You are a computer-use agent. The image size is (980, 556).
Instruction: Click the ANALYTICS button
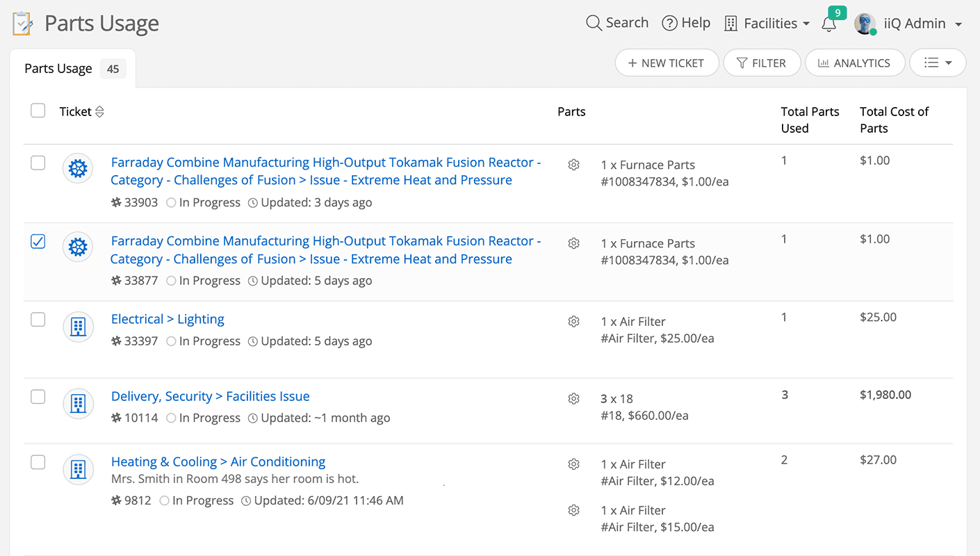click(x=854, y=63)
